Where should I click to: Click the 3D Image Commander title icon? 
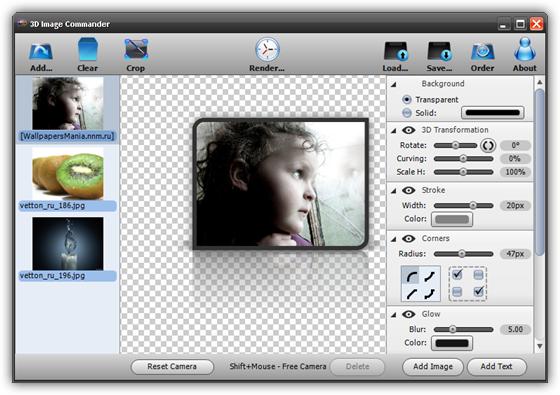coord(22,24)
